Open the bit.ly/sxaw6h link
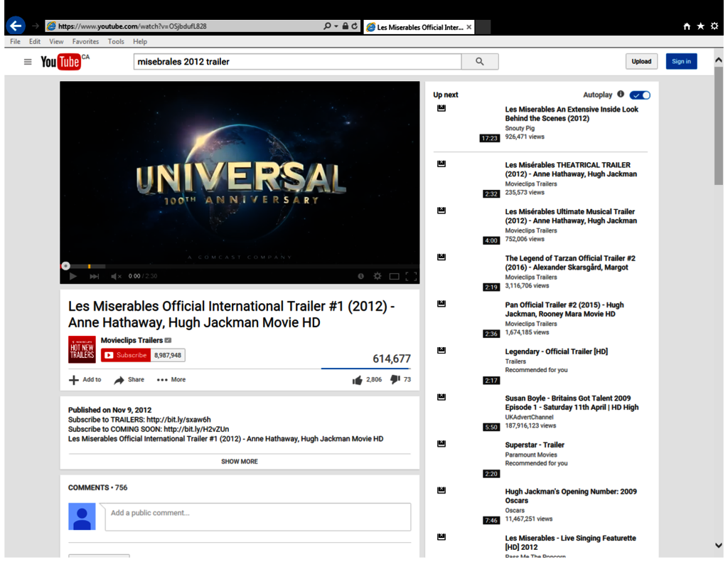The height and width of the screenshot is (562, 728). (x=178, y=420)
